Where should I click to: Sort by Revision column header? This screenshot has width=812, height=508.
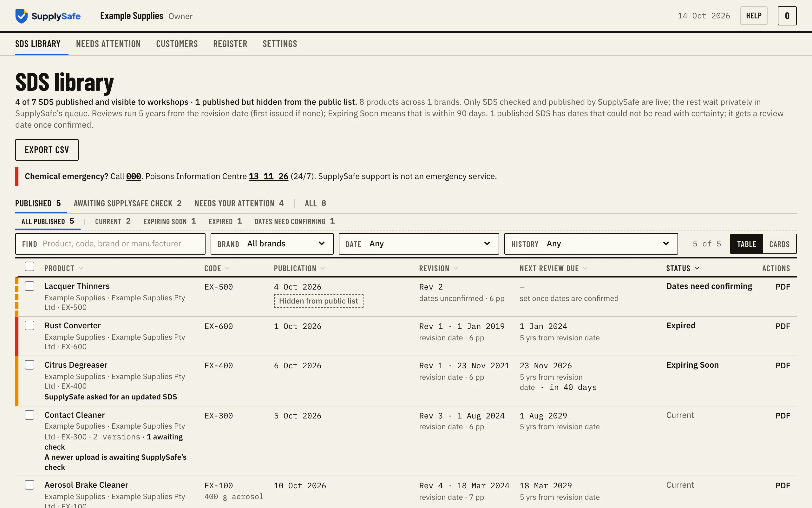[438, 269]
